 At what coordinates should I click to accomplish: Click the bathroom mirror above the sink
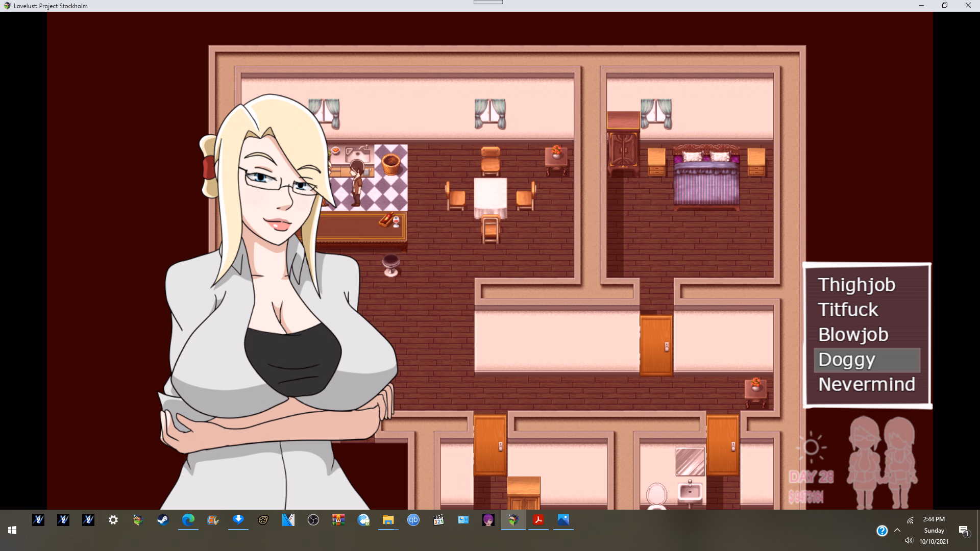(x=690, y=461)
